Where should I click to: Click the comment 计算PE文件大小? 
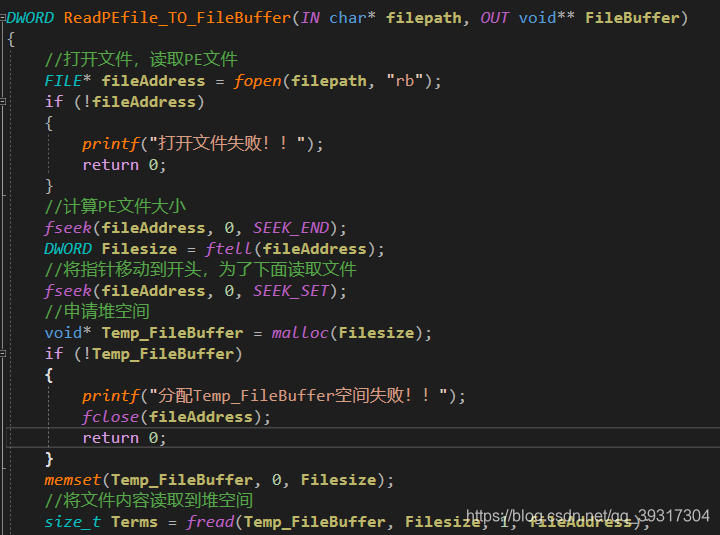115,207
